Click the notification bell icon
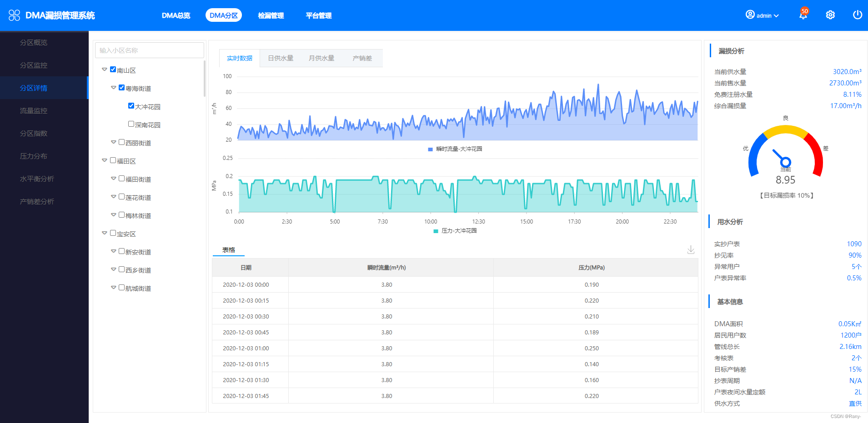The height and width of the screenshot is (423, 868). 803,15
